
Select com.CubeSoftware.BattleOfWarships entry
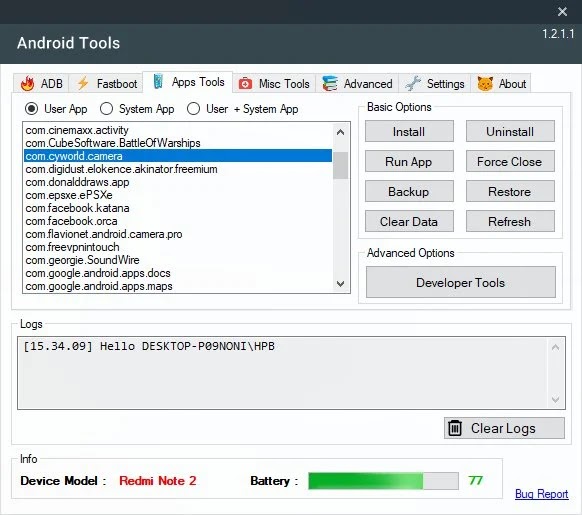[x=178, y=143]
